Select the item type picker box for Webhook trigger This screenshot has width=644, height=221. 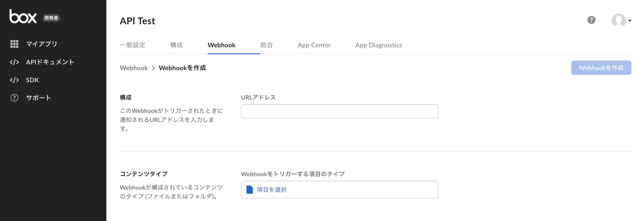pos(339,190)
